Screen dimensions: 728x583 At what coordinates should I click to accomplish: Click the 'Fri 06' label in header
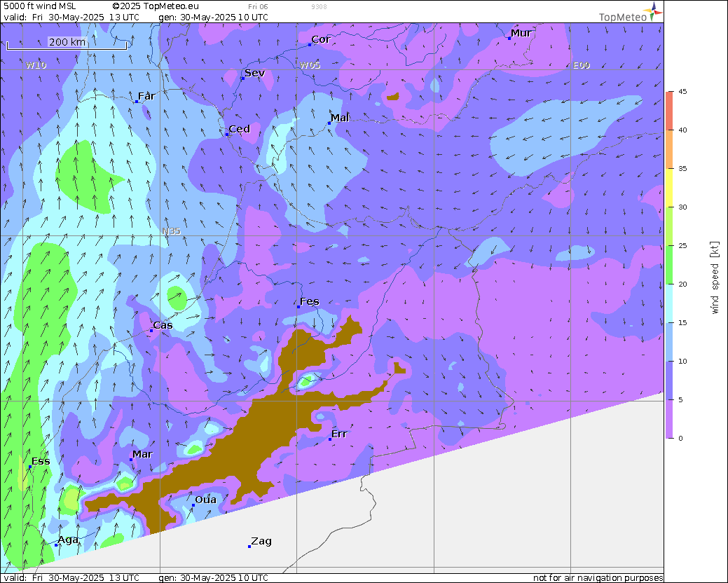(x=258, y=6)
